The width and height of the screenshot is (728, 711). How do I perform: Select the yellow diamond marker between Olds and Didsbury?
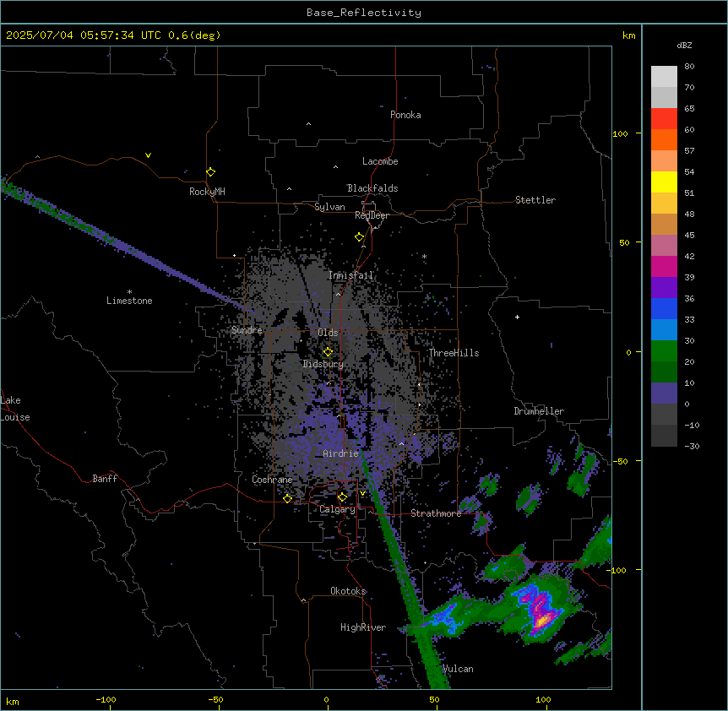[x=329, y=352]
